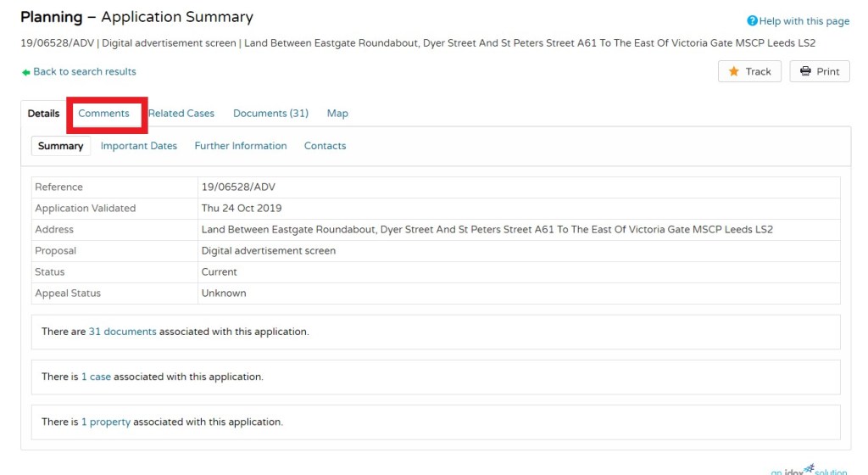Switch to the Map tab
This screenshot has width=868, height=475.
click(337, 114)
